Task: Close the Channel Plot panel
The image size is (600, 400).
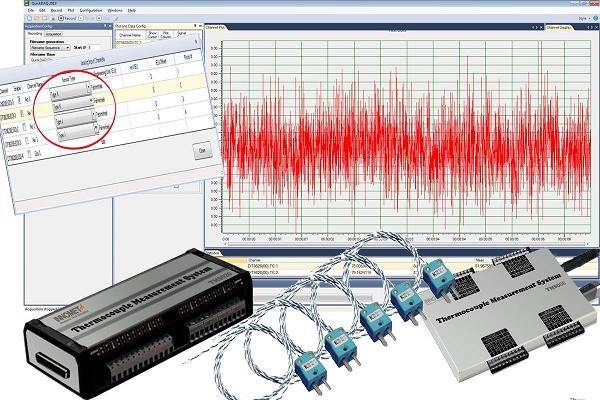Action: point(541,28)
